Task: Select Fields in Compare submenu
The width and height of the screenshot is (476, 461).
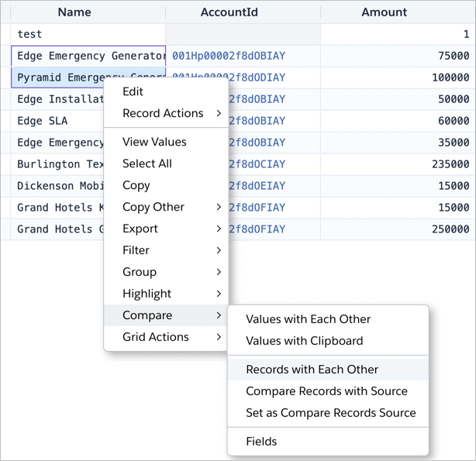Action: [261, 442]
